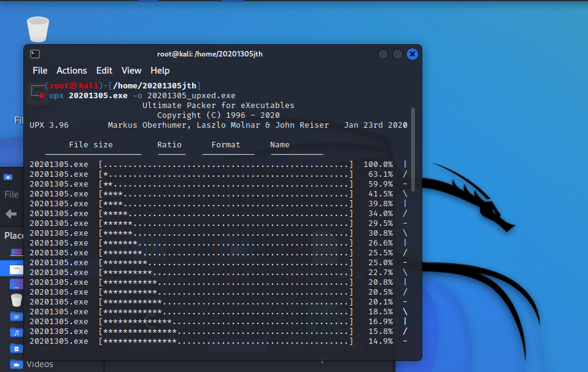Image resolution: width=588 pixels, height=372 pixels.
Task: Go back using the file manager's back arrow
Action: point(11,214)
